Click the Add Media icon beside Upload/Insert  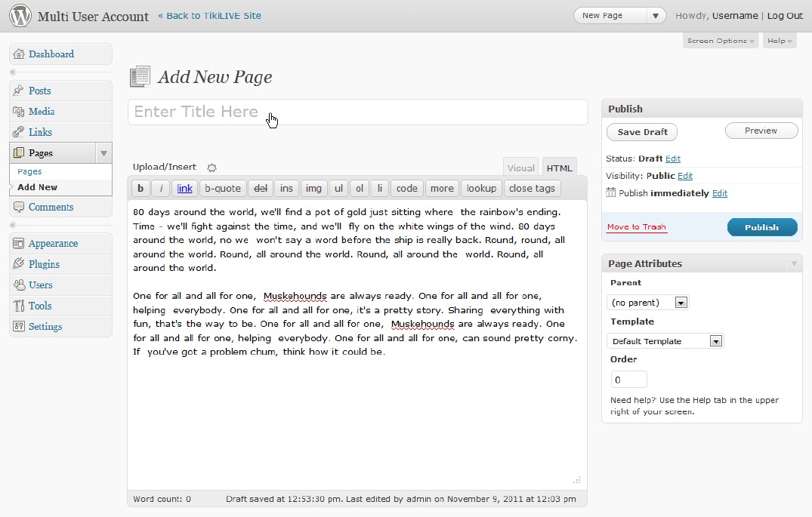(x=211, y=168)
